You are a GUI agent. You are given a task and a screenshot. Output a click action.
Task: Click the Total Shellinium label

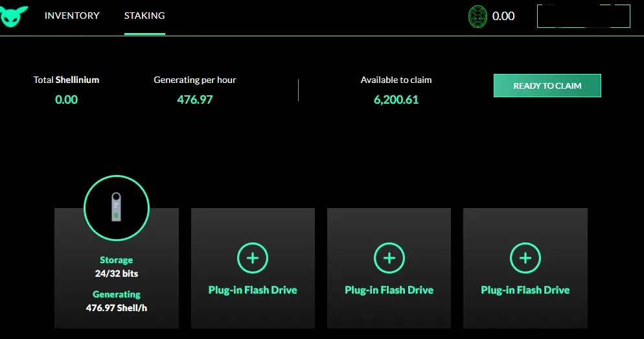click(x=66, y=80)
